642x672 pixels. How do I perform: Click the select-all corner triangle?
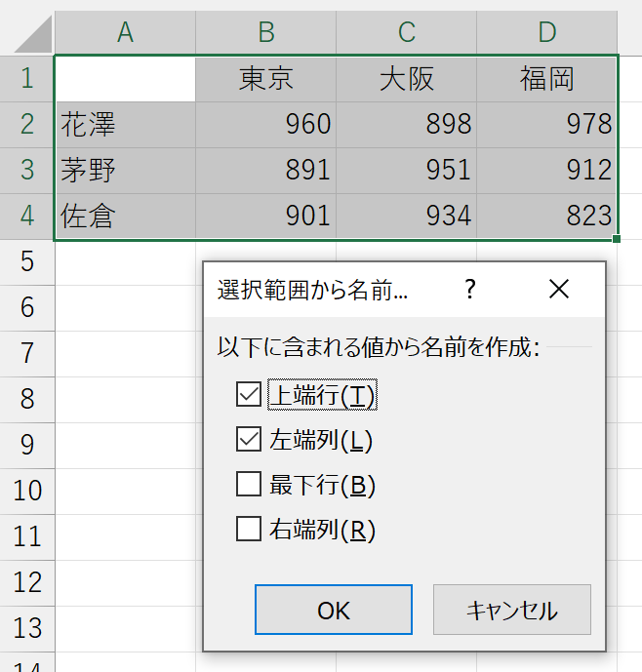click(x=27, y=34)
